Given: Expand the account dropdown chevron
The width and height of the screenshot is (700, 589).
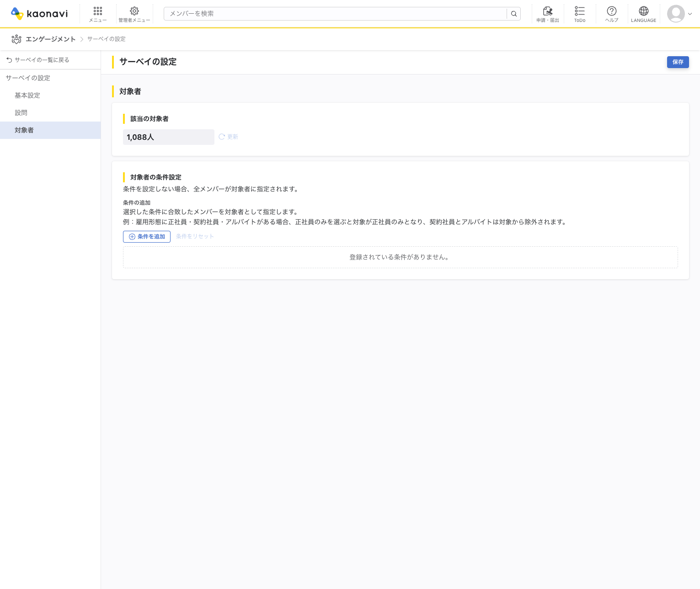Looking at the screenshot, I should [x=690, y=14].
